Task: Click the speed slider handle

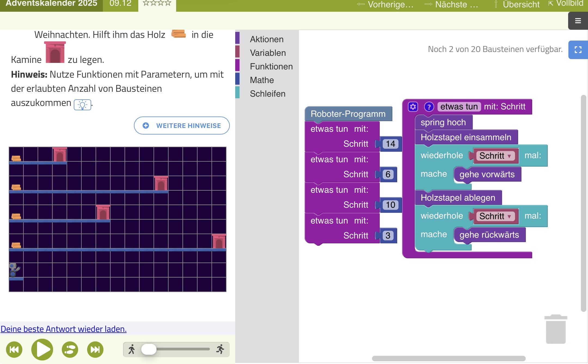Action: coord(149,349)
